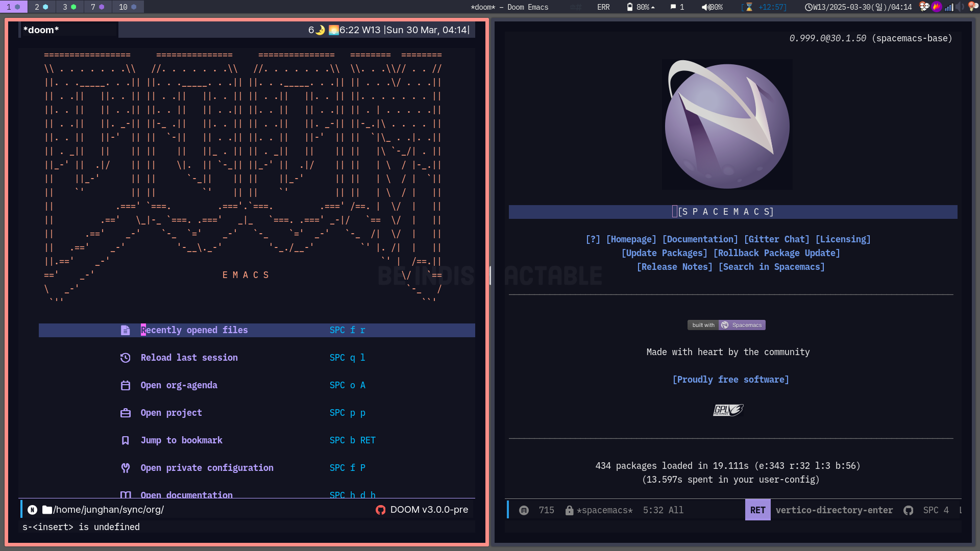Click the [S P A C E M A C S] title line
The height and width of the screenshot is (551, 980).
pos(733,212)
